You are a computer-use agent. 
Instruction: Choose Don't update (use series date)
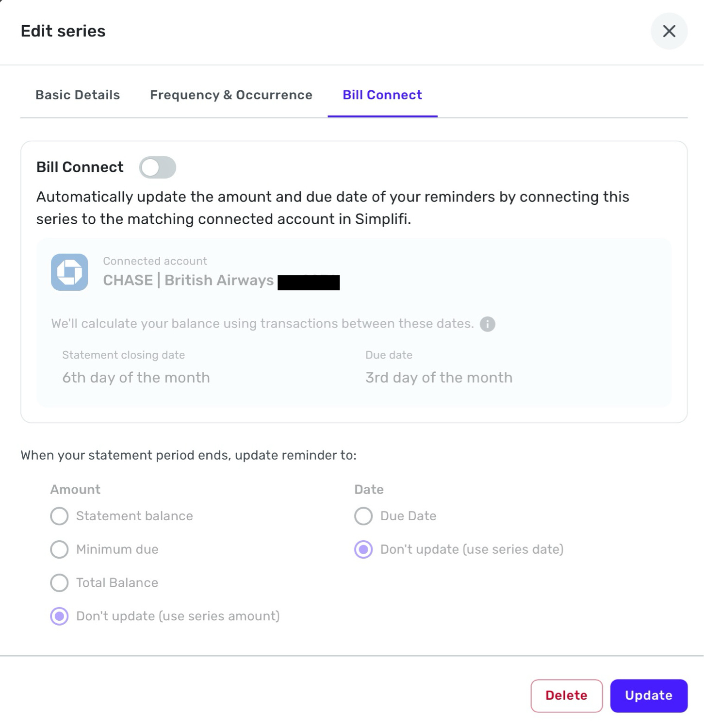[363, 549]
